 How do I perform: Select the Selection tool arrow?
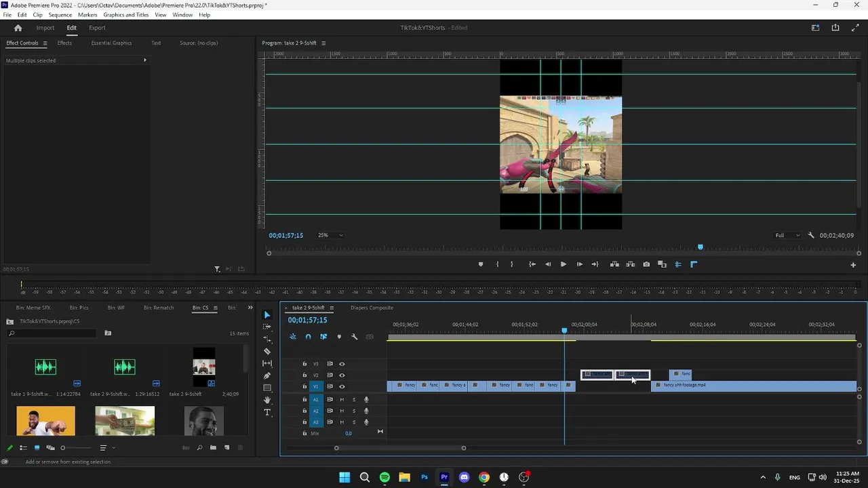[x=267, y=314]
